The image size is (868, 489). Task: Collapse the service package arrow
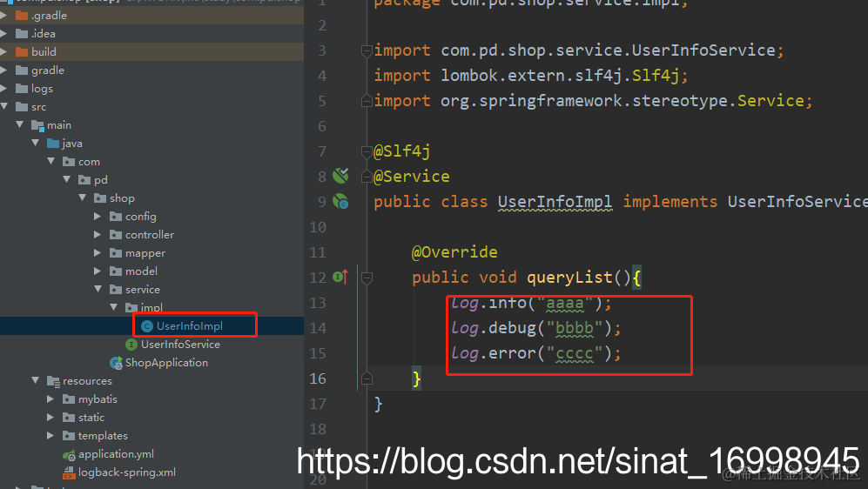(x=98, y=289)
